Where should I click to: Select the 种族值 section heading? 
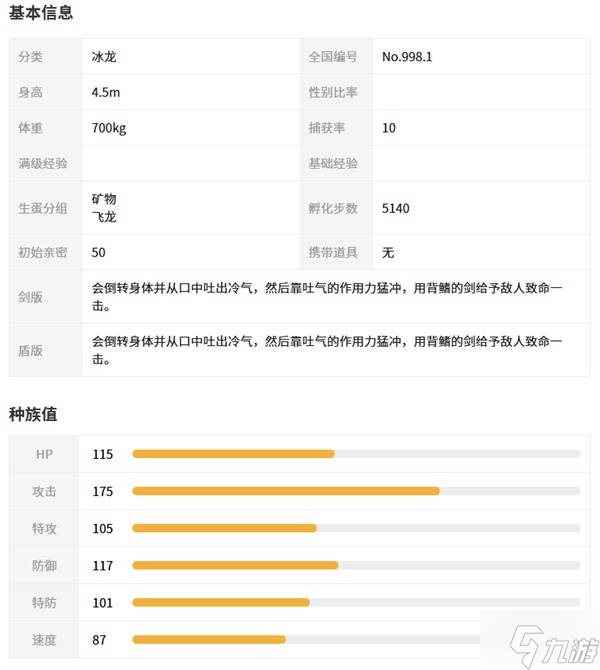pyautogui.click(x=34, y=412)
